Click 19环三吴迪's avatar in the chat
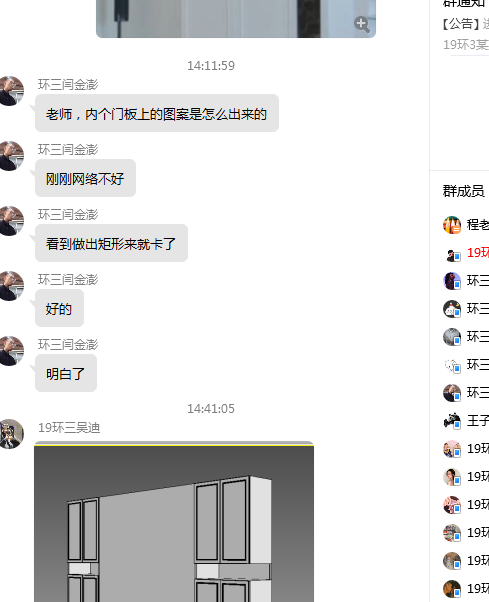Image resolution: width=489 pixels, height=602 pixels. 12,433
